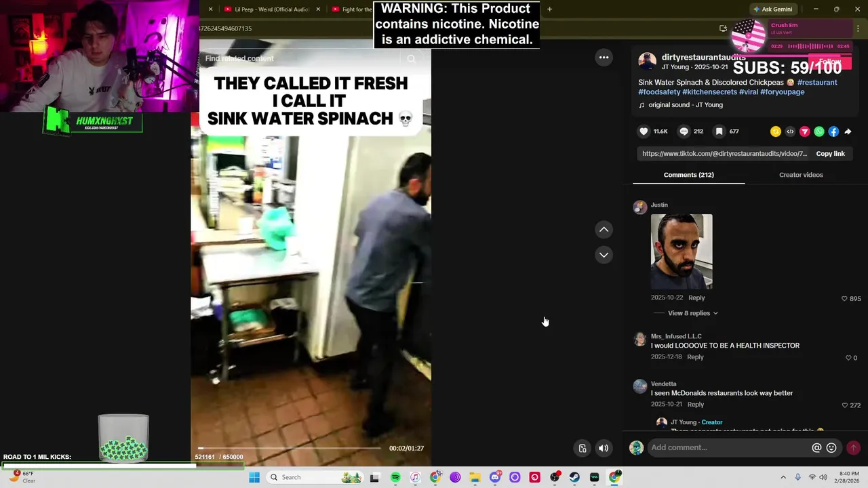868x488 pixels.
Task: Open the weather widget showing 66°F
Action: [20, 477]
